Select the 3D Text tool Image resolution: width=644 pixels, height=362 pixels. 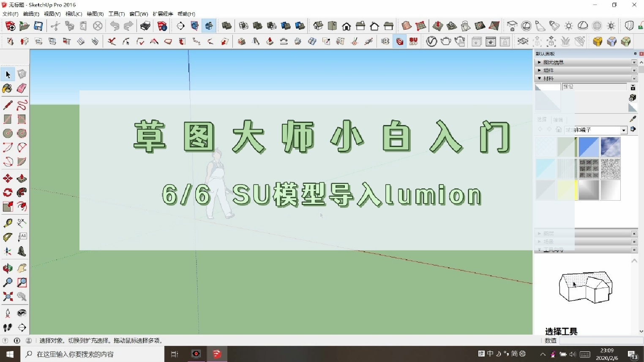point(22,251)
